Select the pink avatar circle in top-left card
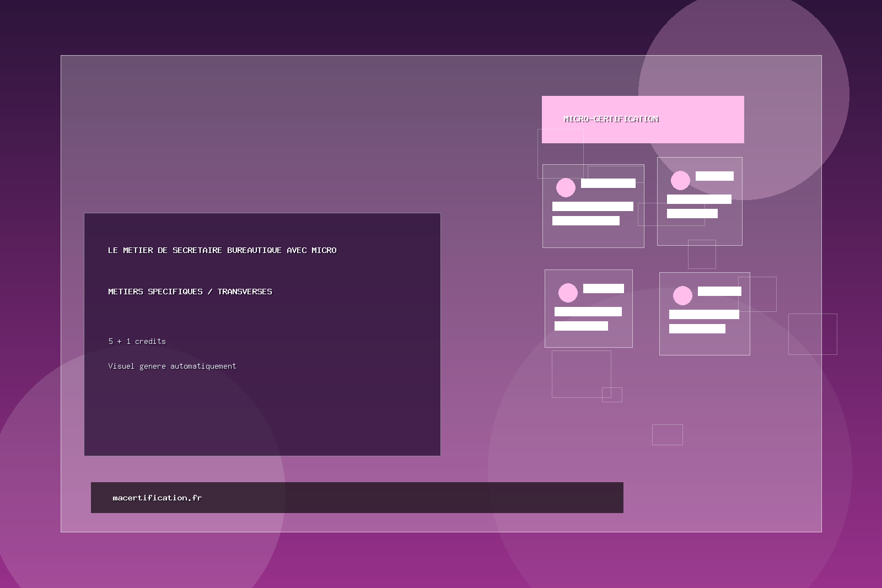 point(566,188)
